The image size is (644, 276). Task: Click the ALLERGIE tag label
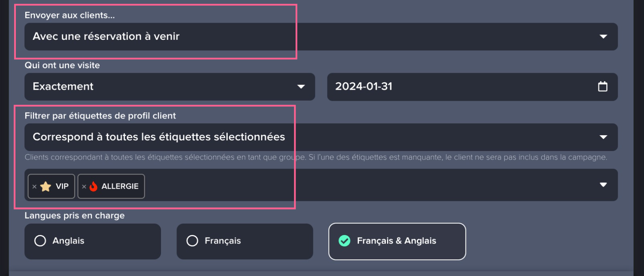point(120,186)
